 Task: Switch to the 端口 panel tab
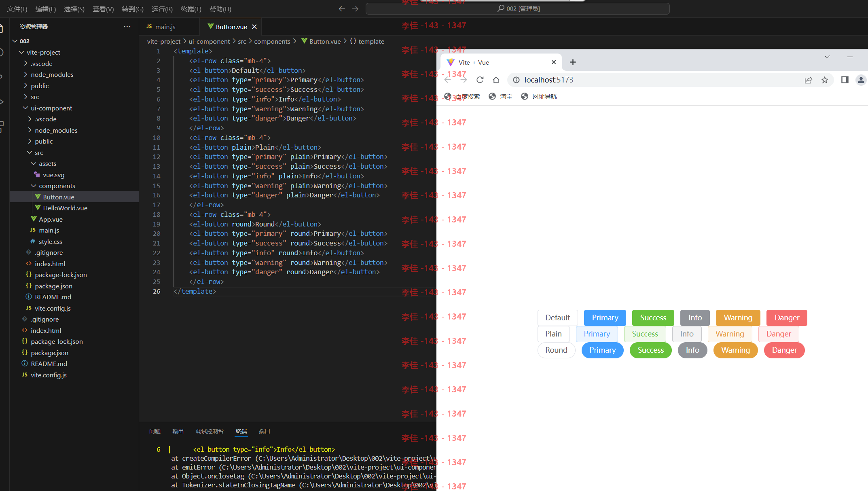coord(265,431)
